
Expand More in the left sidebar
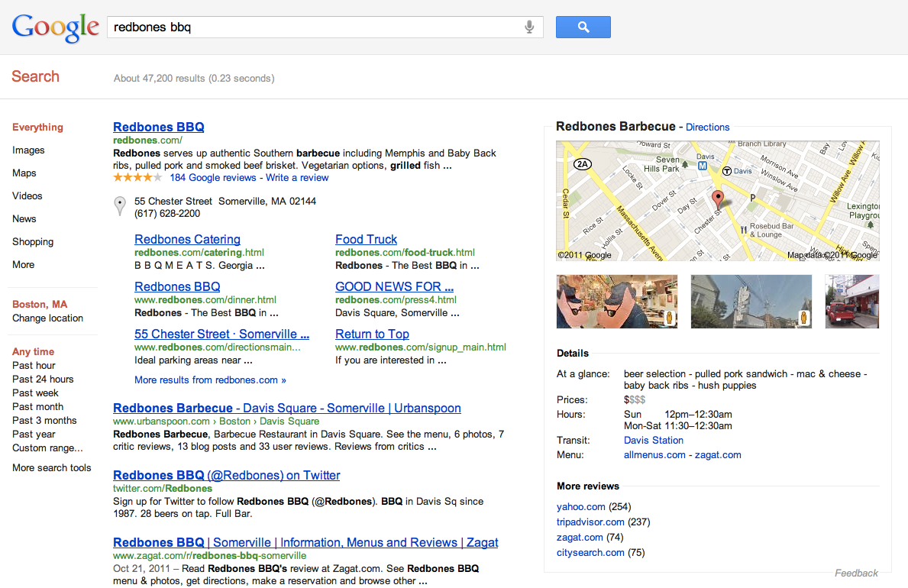coord(23,265)
